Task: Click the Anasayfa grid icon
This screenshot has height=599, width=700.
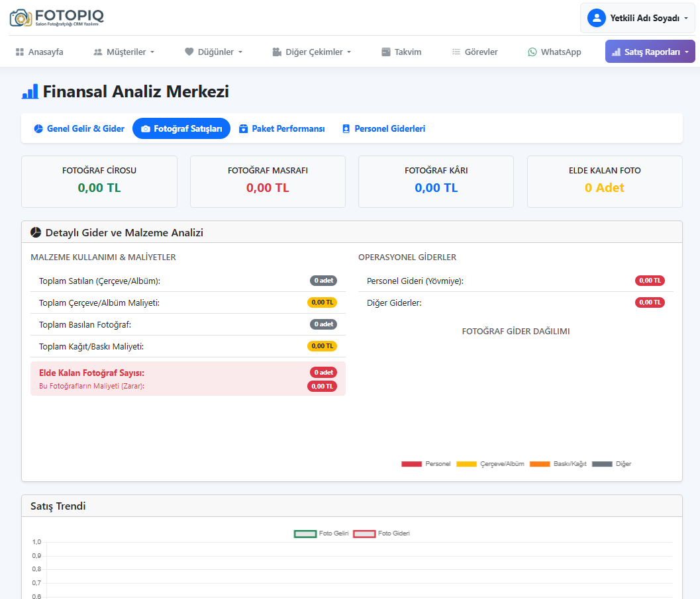Action: pos(20,52)
